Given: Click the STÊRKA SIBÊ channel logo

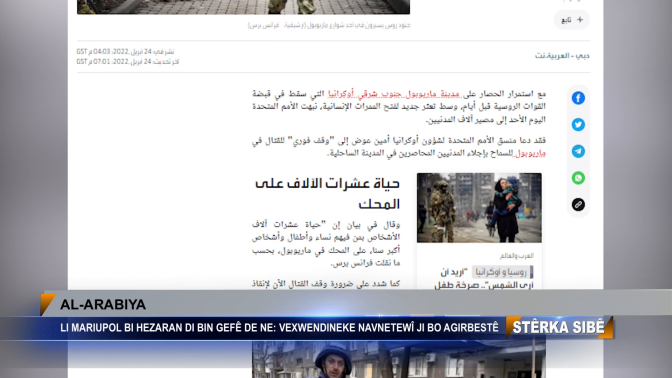Looking at the screenshot, I should click(x=558, y=327).
